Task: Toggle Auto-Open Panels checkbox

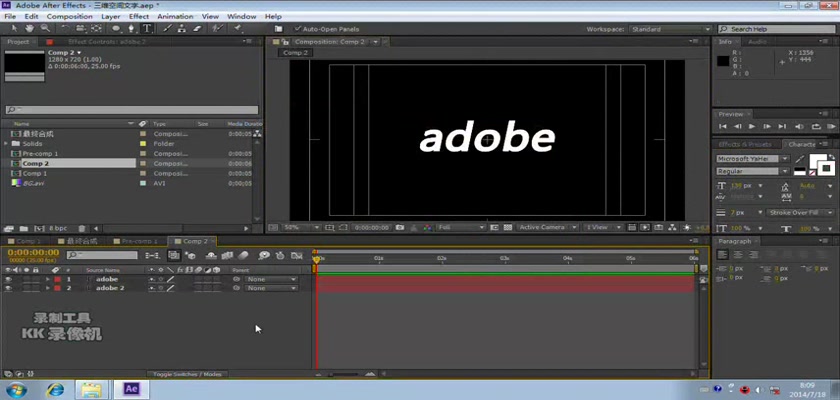Action: point(298,29)
